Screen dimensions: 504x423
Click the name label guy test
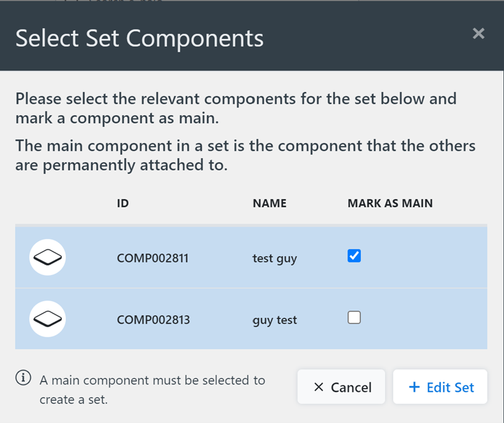274,320
